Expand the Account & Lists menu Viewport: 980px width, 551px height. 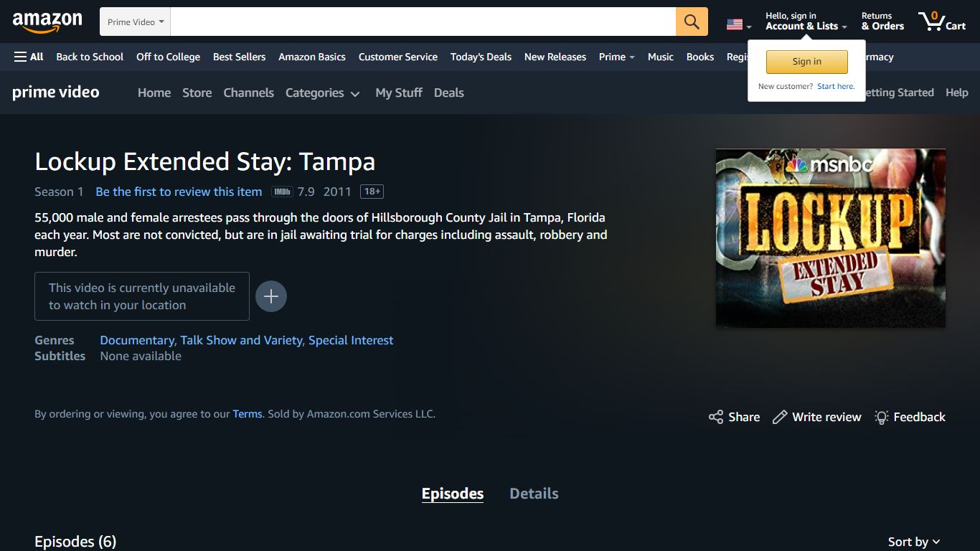point(806,21)
